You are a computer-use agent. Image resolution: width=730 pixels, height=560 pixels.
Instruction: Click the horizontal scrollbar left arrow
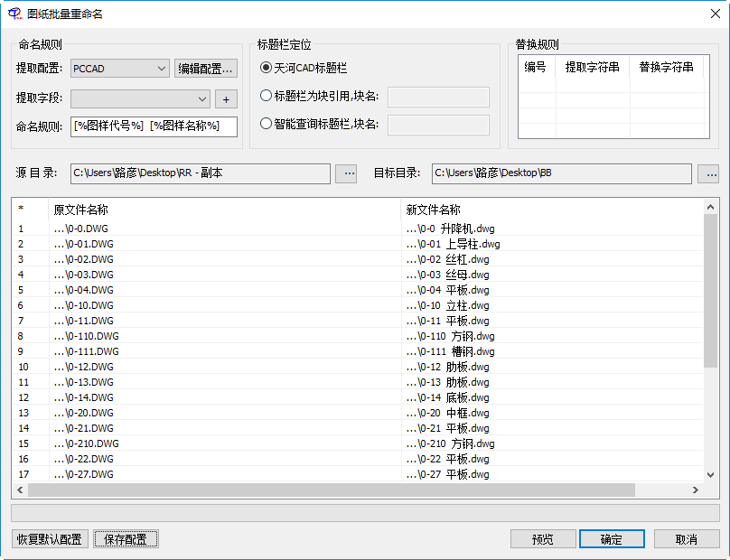pyautogui.click(x=20, y=490)
